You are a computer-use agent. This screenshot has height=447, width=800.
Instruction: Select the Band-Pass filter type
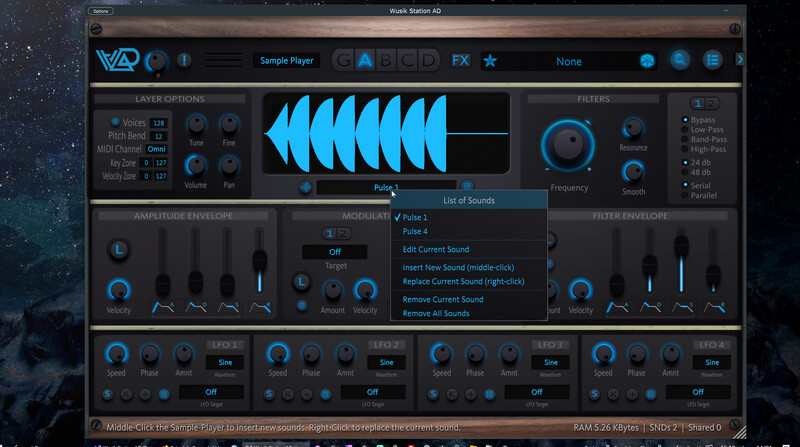click(685, 139)
